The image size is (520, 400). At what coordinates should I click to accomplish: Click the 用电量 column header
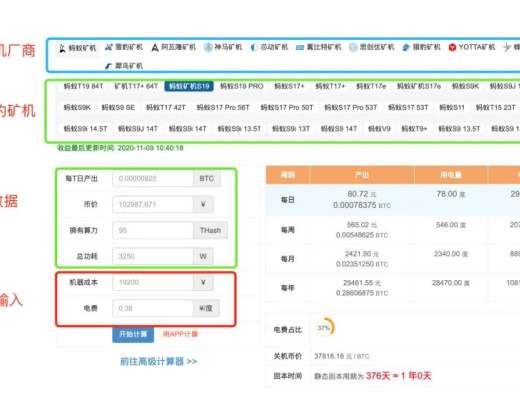click(451, 175)
